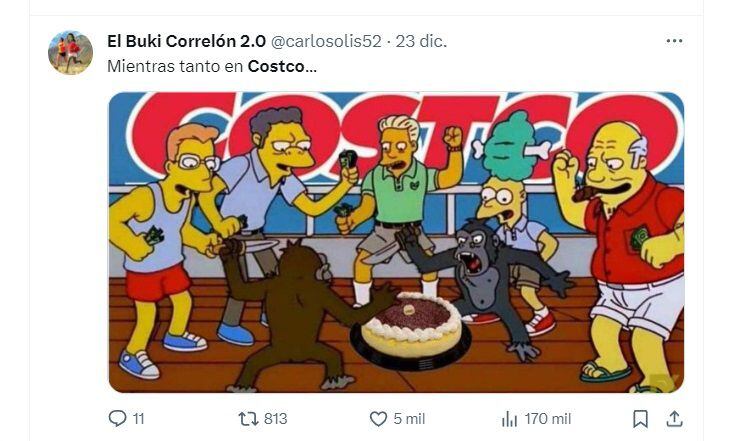Open El Buki Correlón profile avatar
This screenshot has width=736, height=441.
(70, 53)
